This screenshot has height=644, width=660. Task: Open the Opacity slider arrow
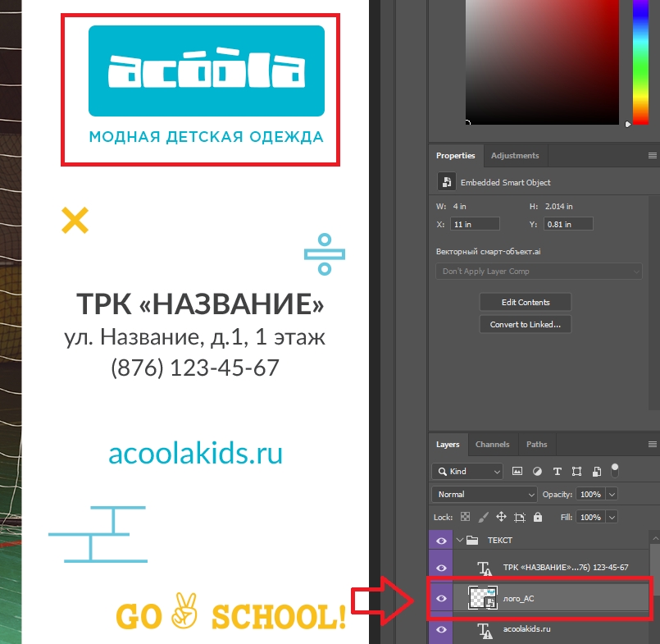click(612, 494)
